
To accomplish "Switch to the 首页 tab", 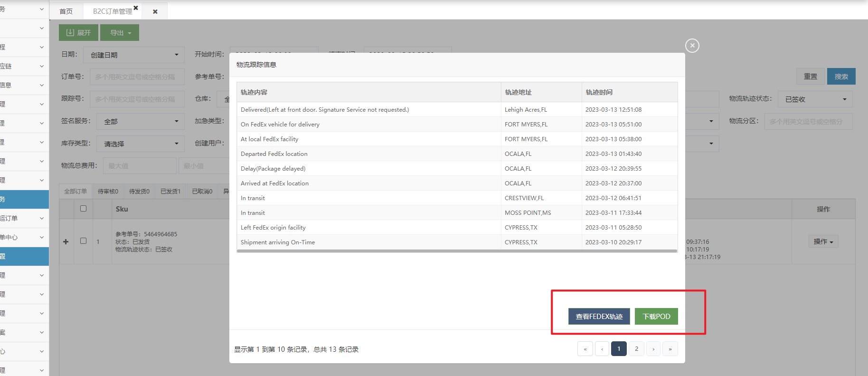I will [66, 11].
